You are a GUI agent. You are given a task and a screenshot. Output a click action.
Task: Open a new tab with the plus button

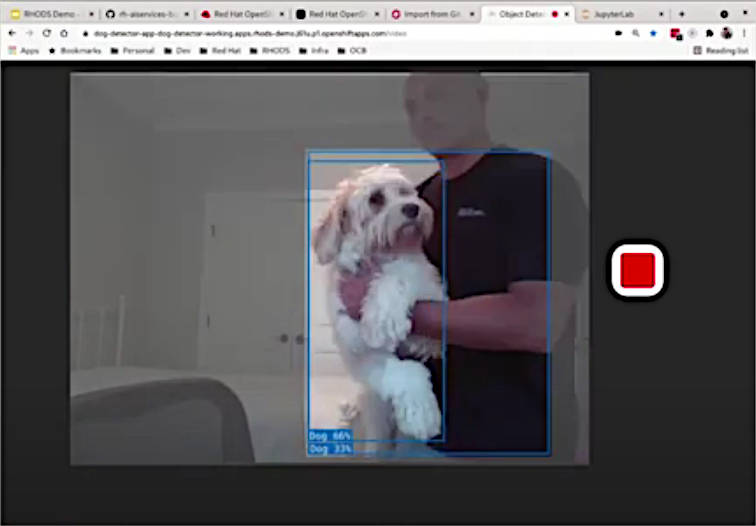coord(681,14)
